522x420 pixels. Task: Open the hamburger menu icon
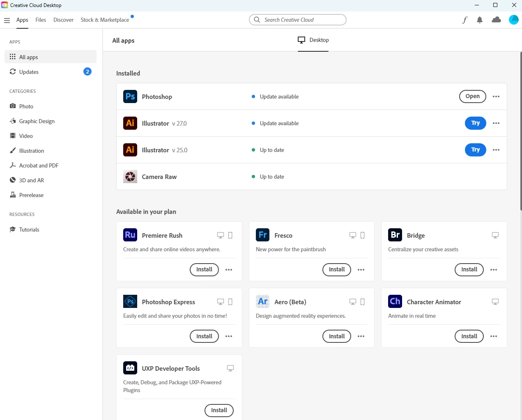click(7, 20)
